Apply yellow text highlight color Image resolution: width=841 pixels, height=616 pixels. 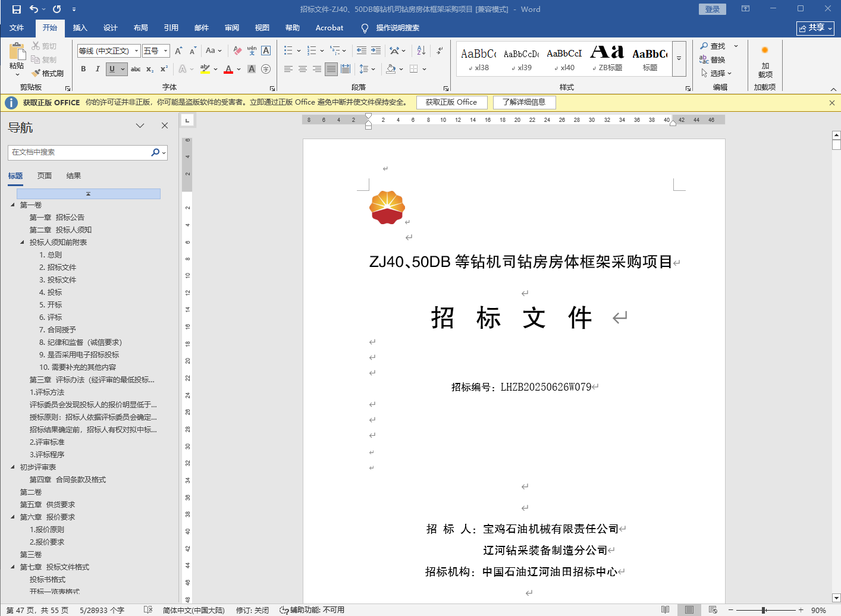(x=205, y=69)
